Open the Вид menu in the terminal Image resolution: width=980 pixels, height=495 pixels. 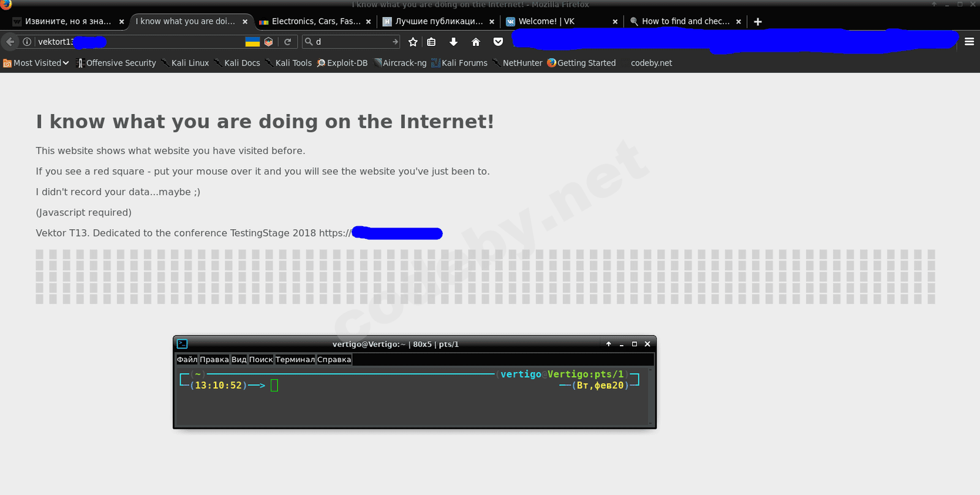(x=239, y=360)
